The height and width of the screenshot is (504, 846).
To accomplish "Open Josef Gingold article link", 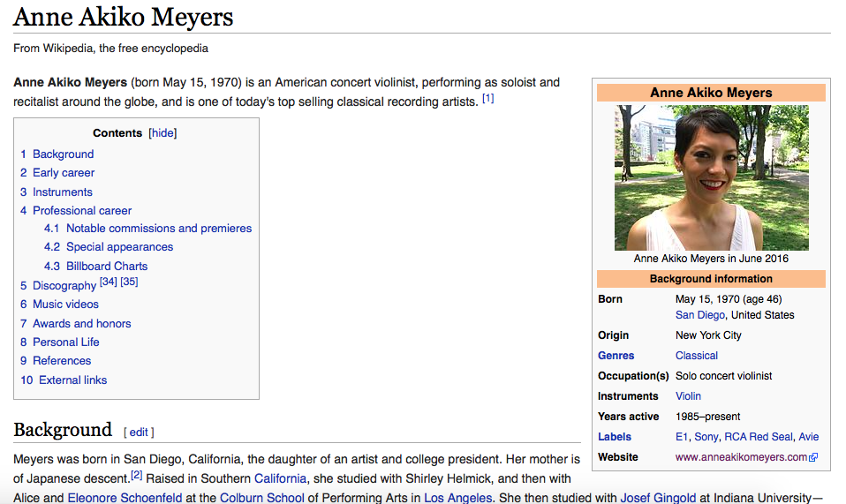I will [x=658, y=498].
